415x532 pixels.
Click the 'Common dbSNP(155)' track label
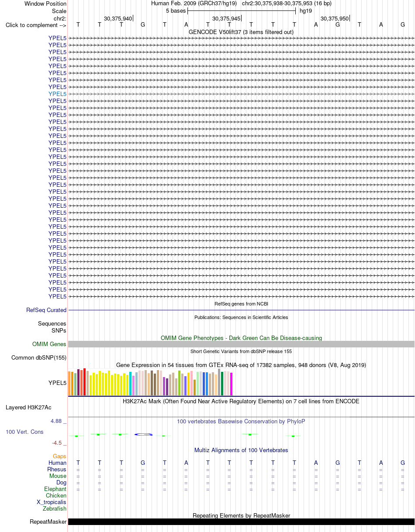click(x=39, y=358)
